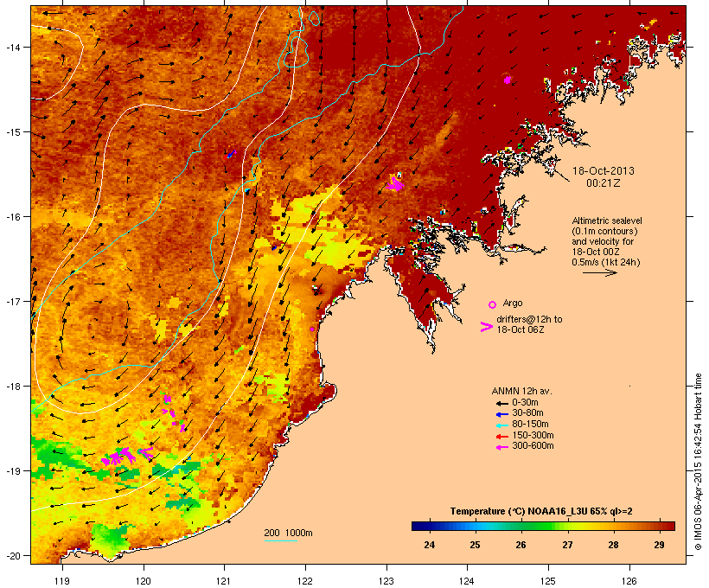The height and width of the screenshot is (588, 709).
Task: Click the '300-600m' depth label
Action: (533, 446)
